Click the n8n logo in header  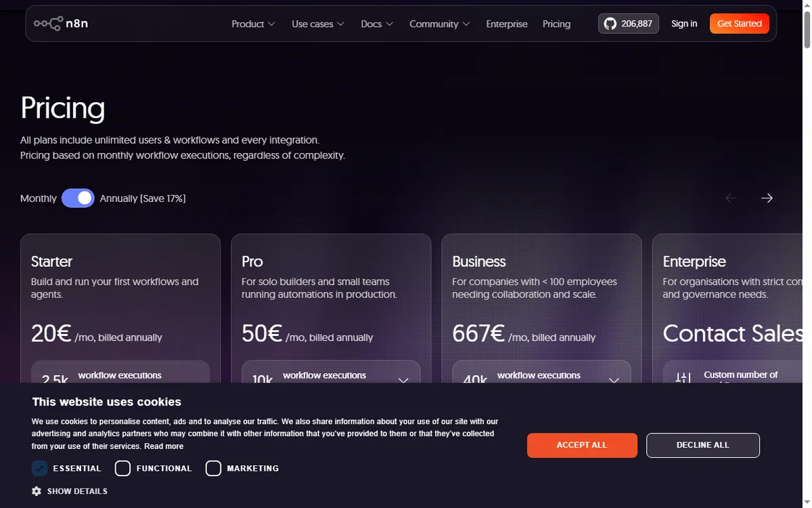click(61, 24)
